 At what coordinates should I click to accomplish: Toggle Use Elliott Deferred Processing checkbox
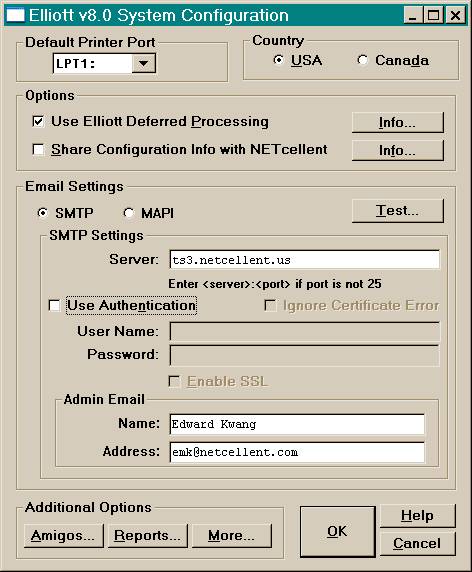[38, 121]
